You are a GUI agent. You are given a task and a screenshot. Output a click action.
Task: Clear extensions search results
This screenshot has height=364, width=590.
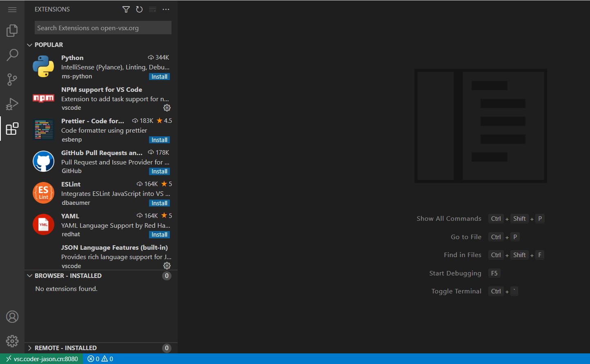(x=153, y=9)
